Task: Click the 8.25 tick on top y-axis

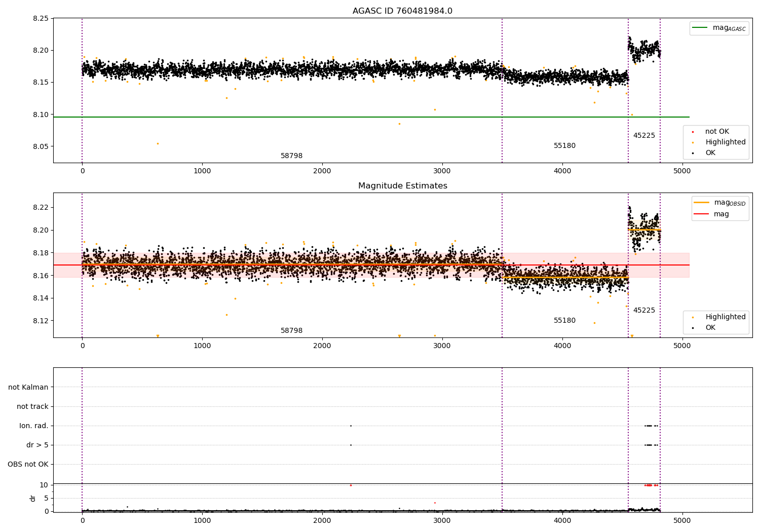Action: [41, 18]
